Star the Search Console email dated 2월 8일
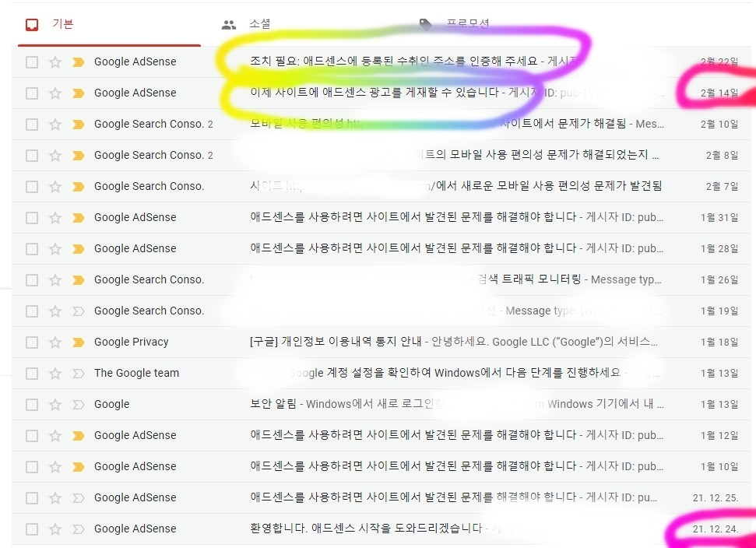Viewport: 756px width, 548px height. point(55,155)
